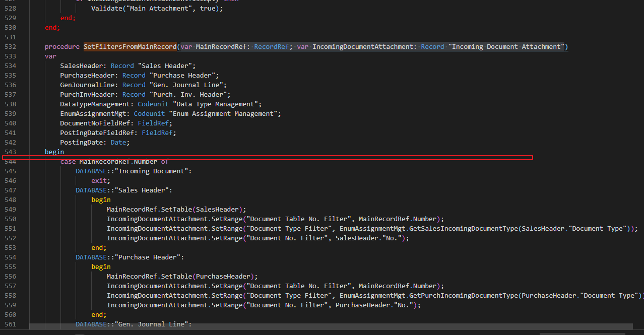Click the "Purch. Inv. Header" string
644x335 pixels.
(x=188, y=95)
